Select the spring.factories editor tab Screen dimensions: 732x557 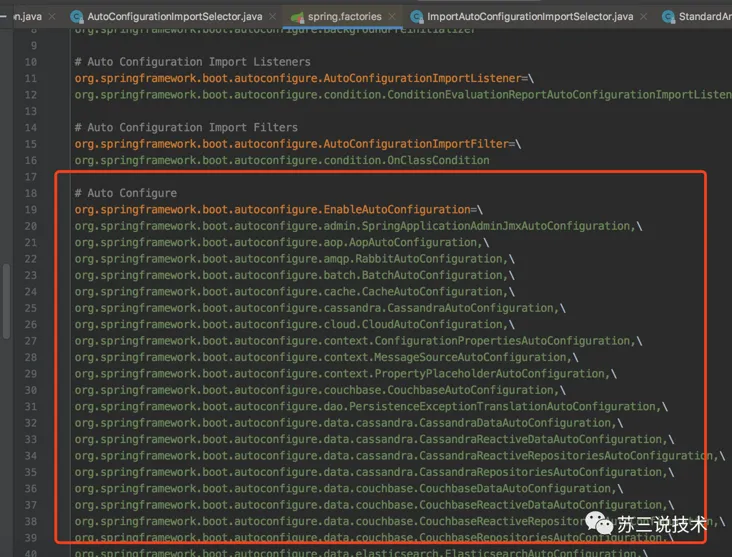[345, 16]
